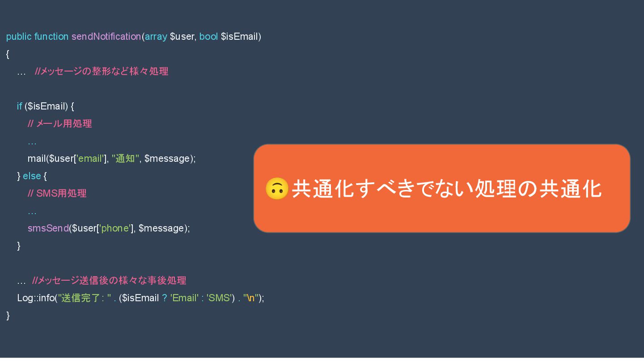Click the sendNotification function name
644x362 pixels.
106,37
